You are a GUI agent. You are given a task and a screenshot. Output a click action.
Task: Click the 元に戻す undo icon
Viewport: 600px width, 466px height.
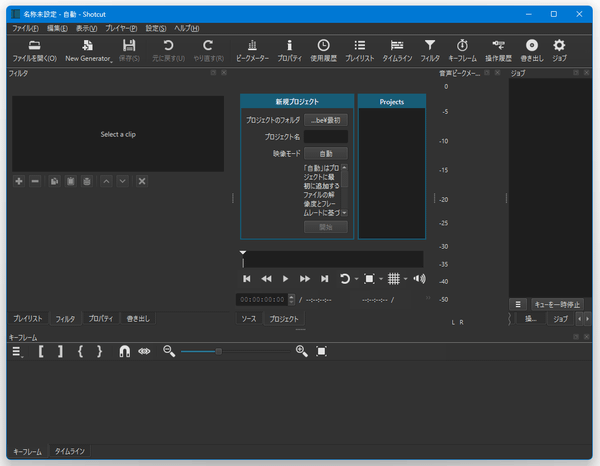coord(168,51)
